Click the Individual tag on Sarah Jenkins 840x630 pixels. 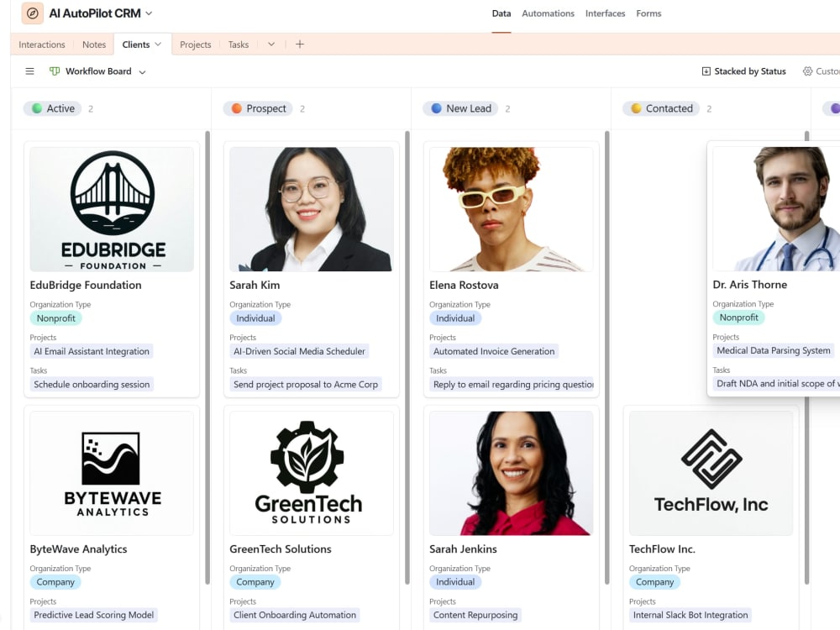pyautogui.click(x=455, y=582)
